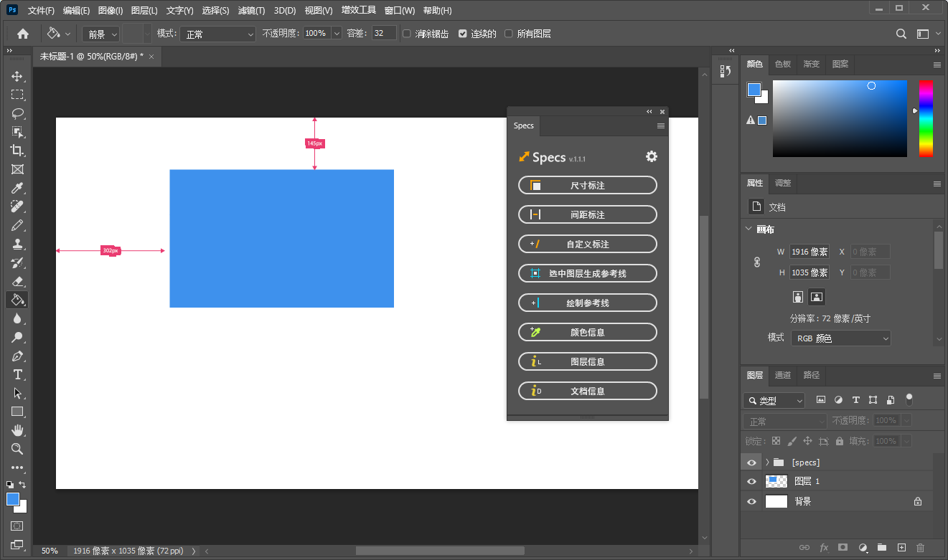Select the Rectangle shape tool
The image size is (948, 560).
pyautogui.click(x=17, y=412)
